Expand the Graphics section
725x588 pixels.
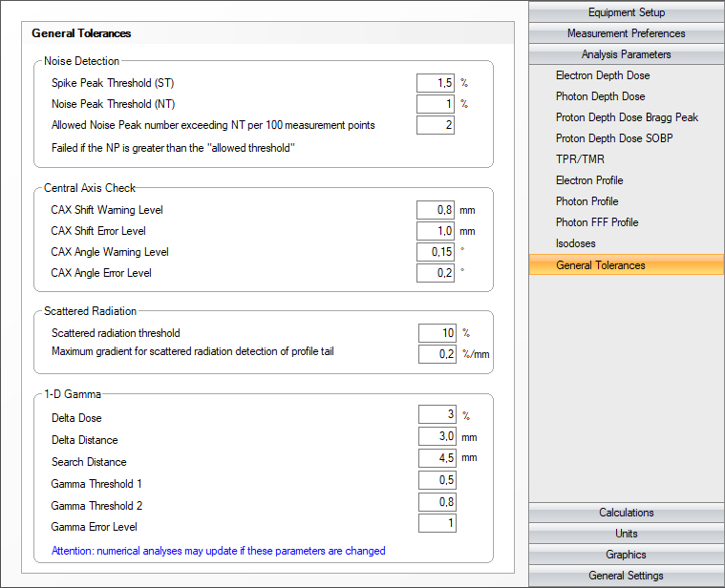(626, 555)
